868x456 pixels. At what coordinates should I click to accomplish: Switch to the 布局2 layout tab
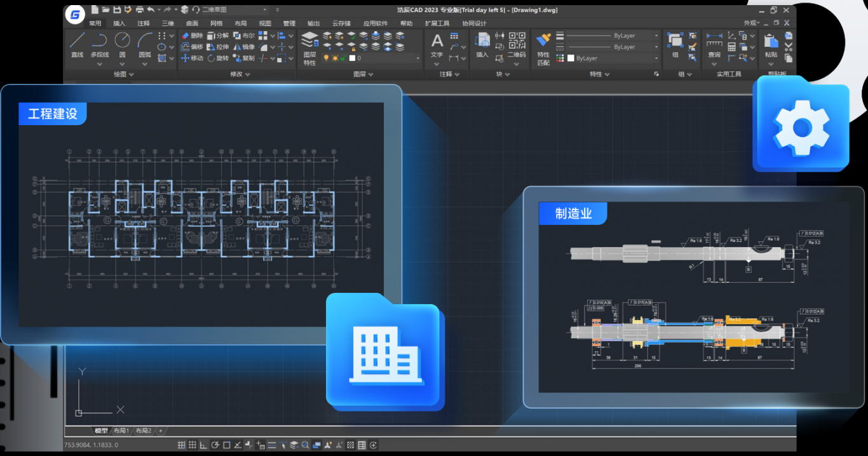(x=143, y=431)
